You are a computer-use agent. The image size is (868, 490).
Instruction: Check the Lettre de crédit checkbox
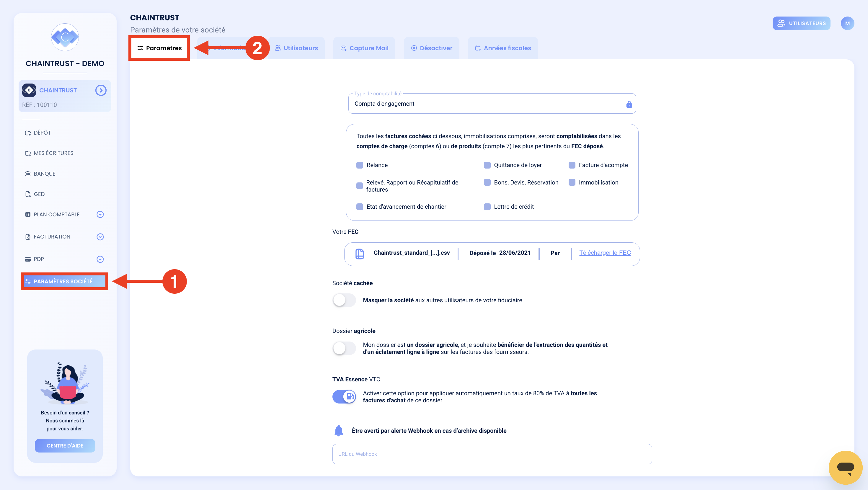click(487, 207)
